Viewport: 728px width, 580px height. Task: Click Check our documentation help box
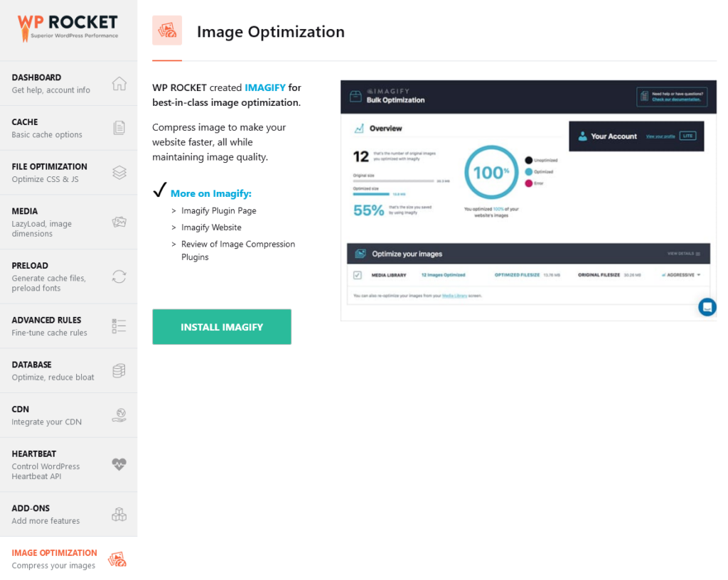coord(672,97)
